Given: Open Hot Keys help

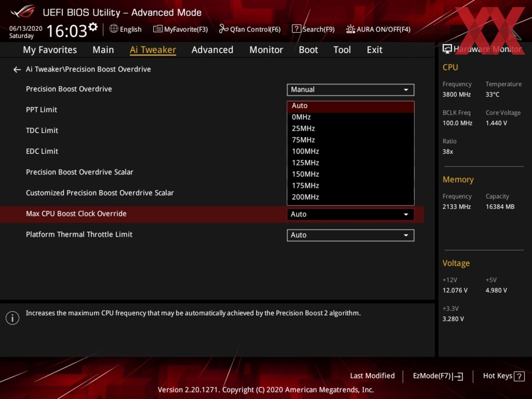Looking at the screenshot, I should pos(503,376).
